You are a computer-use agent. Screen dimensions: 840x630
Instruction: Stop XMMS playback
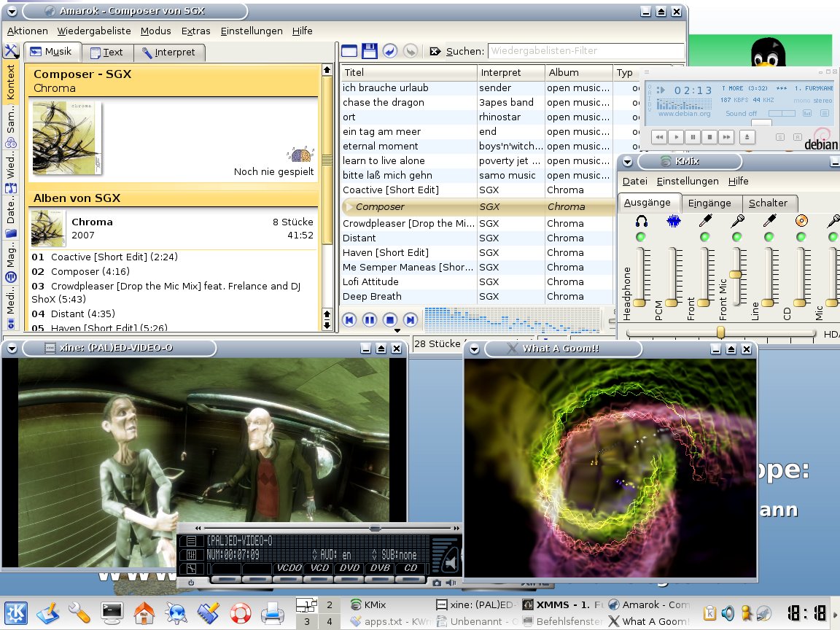tap(709, 137)
